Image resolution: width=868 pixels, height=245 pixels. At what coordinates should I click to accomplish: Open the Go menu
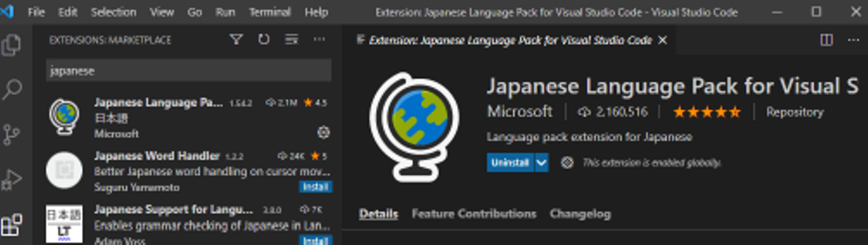coord(194,11)
